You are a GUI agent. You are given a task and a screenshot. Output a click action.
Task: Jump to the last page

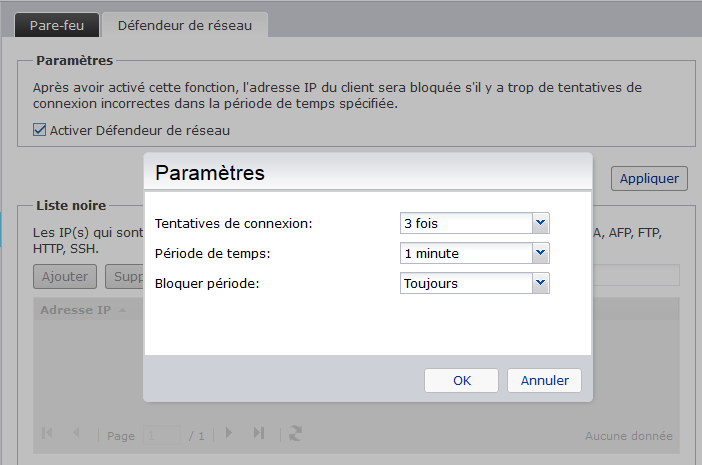coord(259,433)
